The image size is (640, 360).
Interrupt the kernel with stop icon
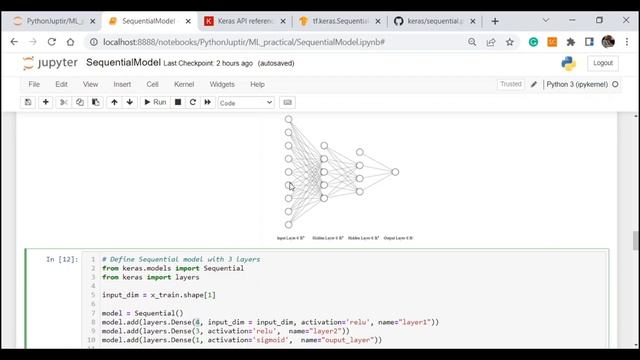178,102
